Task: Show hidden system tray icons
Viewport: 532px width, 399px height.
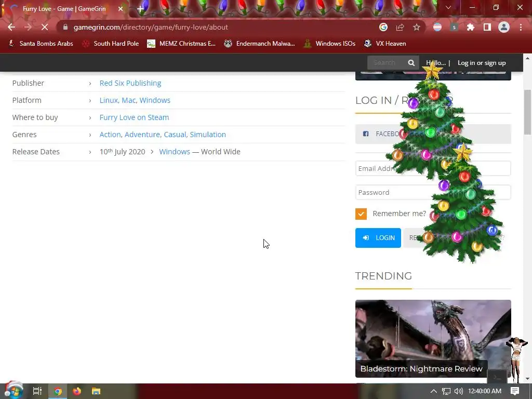Action: click(x=434, y=391)
